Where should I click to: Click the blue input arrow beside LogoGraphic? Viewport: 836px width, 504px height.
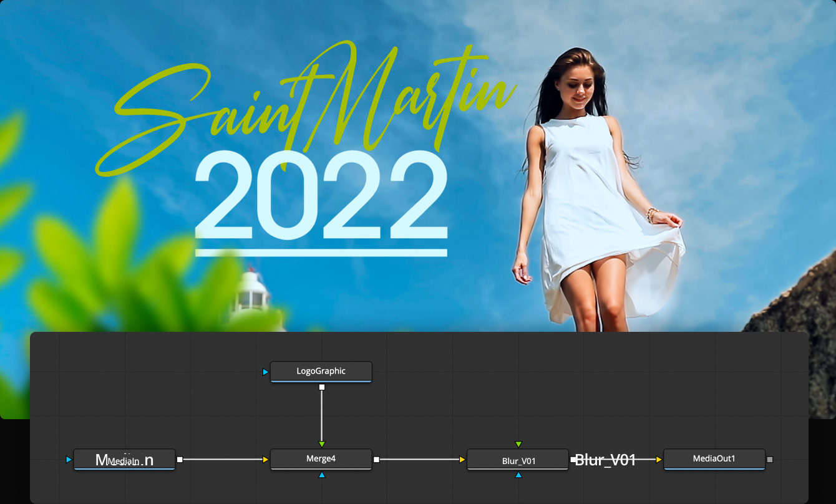point(266,371)
